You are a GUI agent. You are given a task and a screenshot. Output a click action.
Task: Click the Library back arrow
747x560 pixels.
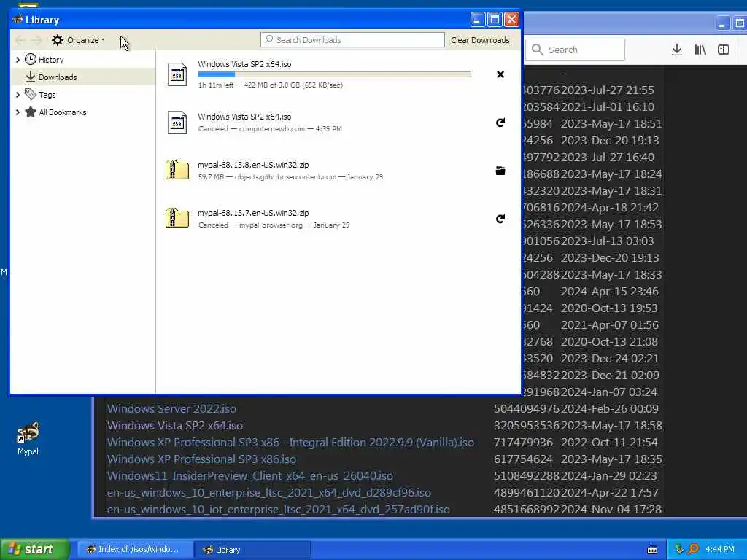[x=20, y=41]
